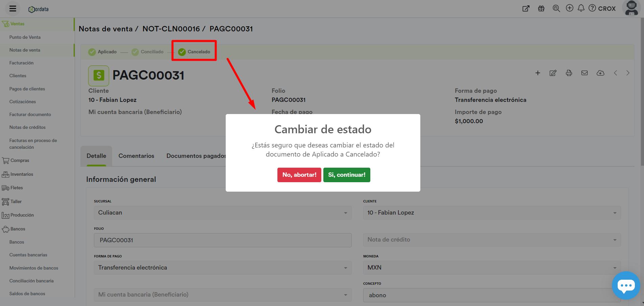This screenshot has width=644, height=306.
Task: Open the global search magnifier icon
Action: coord(556,8)
